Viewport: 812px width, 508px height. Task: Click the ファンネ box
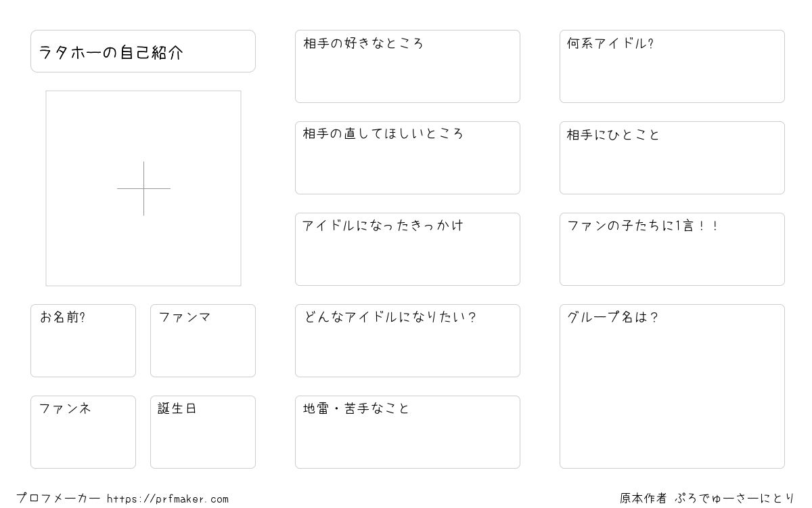(83, 432)
